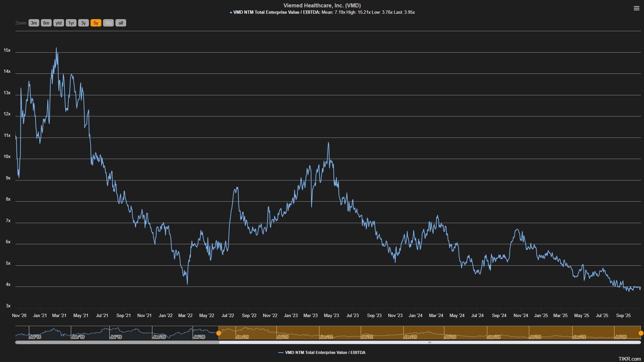This screenshot has height=362, width=644.
Task: Click the 'Low: 3.76x' value in subtitle
Action: 382,12
